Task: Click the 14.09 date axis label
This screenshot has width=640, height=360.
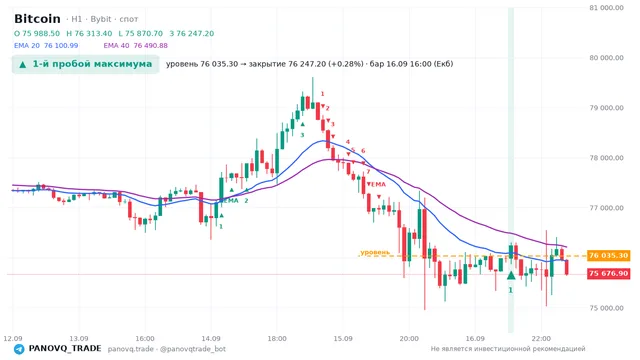Action: click(211, 339)
